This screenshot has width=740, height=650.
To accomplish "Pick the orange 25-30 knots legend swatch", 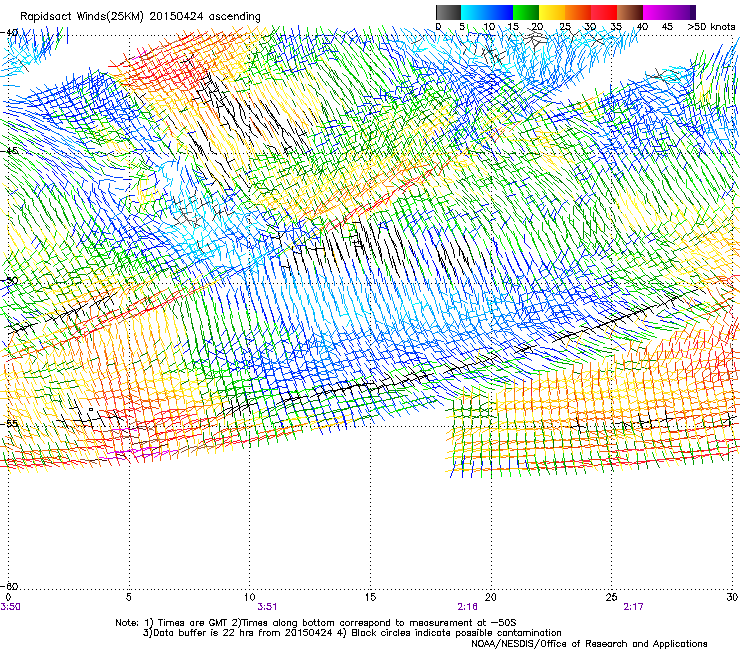I will pyautogui.click(x=578, y=12).
